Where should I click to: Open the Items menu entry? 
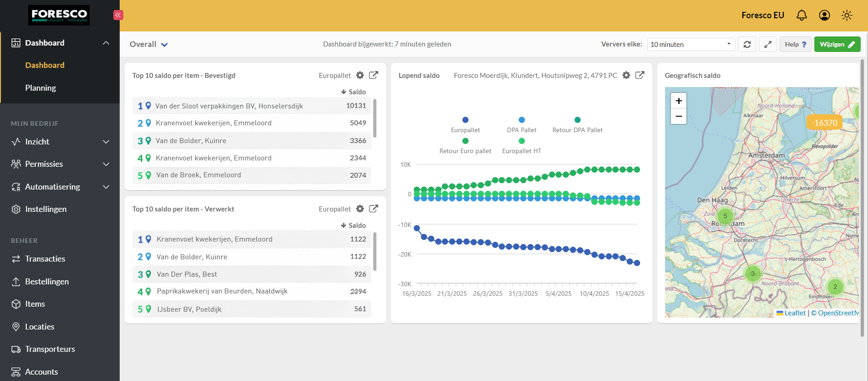pos(35,304)
